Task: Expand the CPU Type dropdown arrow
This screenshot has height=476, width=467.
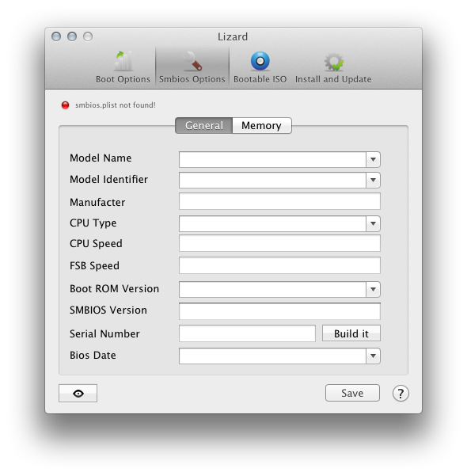Action: [x=373, y=223]
